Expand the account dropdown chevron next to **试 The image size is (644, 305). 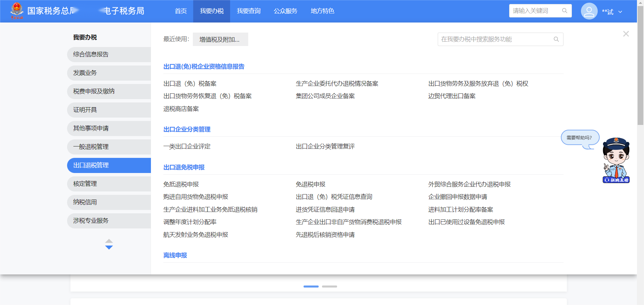(x=620, y=12)
